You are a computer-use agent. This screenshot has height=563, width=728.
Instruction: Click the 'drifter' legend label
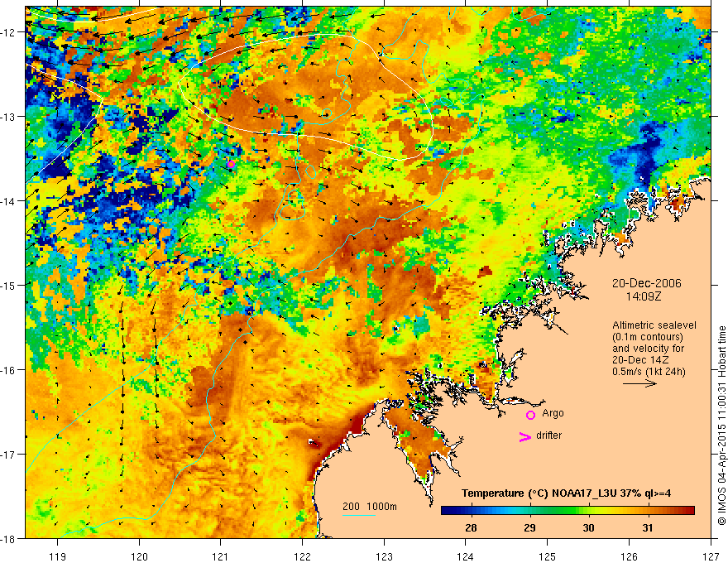[548, 435]
